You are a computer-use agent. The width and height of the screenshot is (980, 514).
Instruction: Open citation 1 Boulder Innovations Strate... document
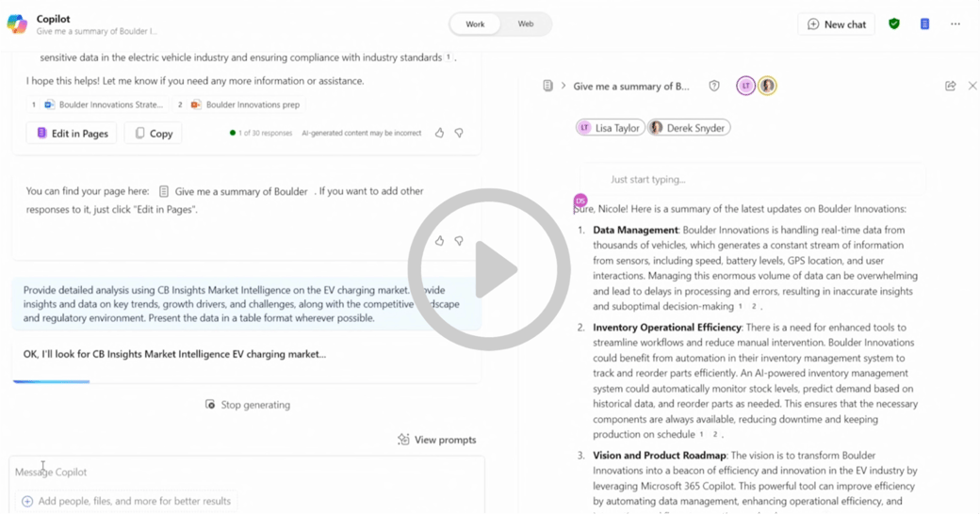pos(97,104)
